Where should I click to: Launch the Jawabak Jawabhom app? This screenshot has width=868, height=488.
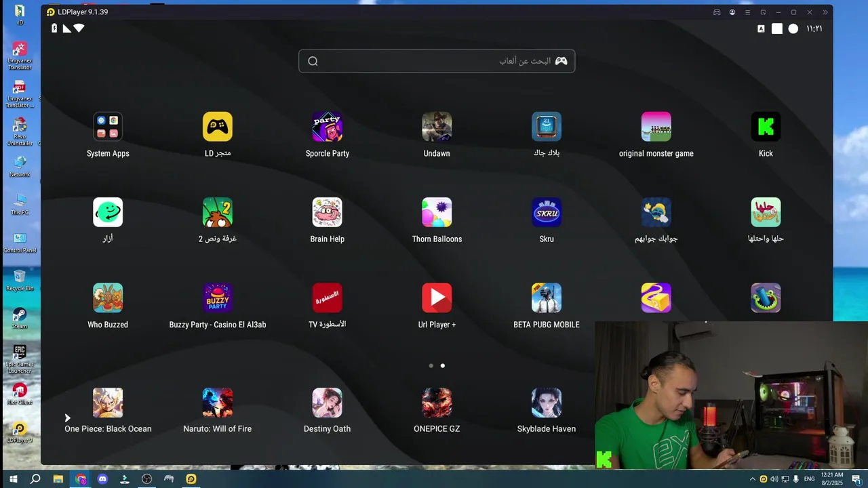656,212
